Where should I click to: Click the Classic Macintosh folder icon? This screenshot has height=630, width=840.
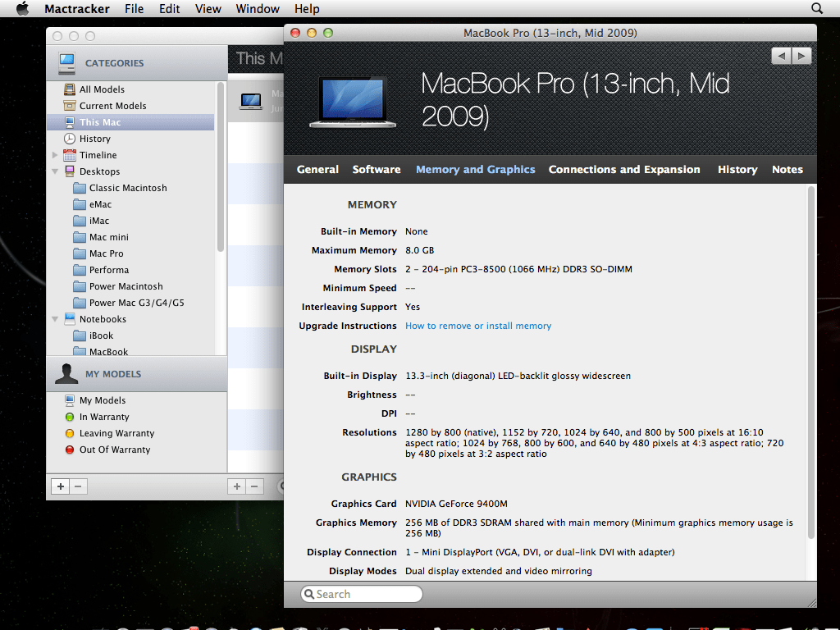tap(80, 188)
